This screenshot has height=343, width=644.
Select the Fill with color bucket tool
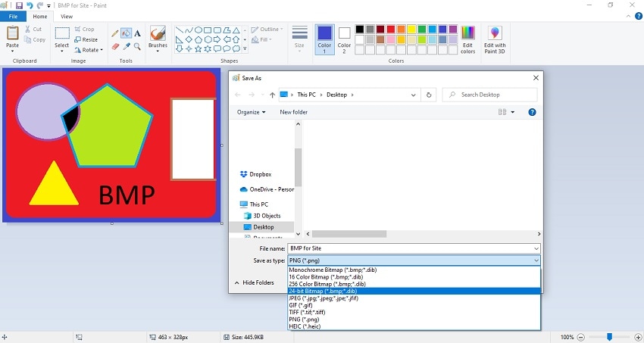coord(126,33)
